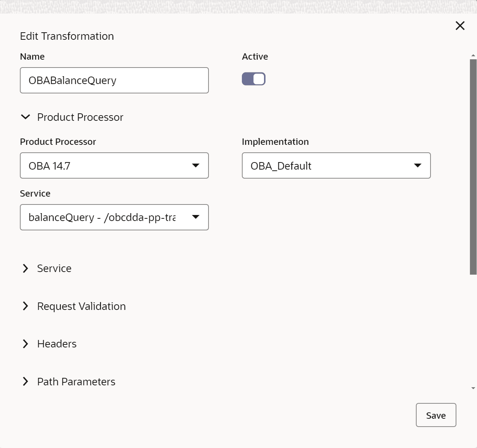477x448 pixels.
Task: Click the Service section heading label
Action: 54,268
